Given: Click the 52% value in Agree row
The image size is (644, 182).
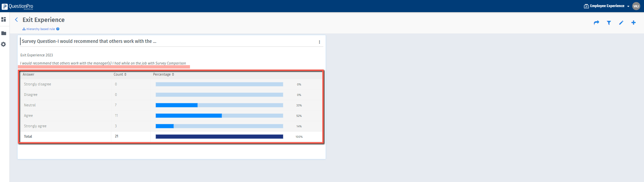Looking at the screenshot, I should [299, 116].
